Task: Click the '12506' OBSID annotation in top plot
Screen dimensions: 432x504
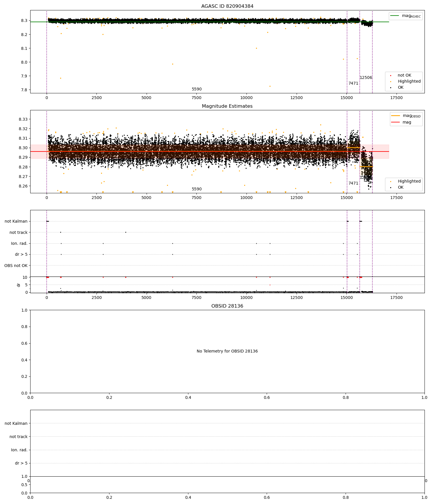Action: (x=366, y=78)
